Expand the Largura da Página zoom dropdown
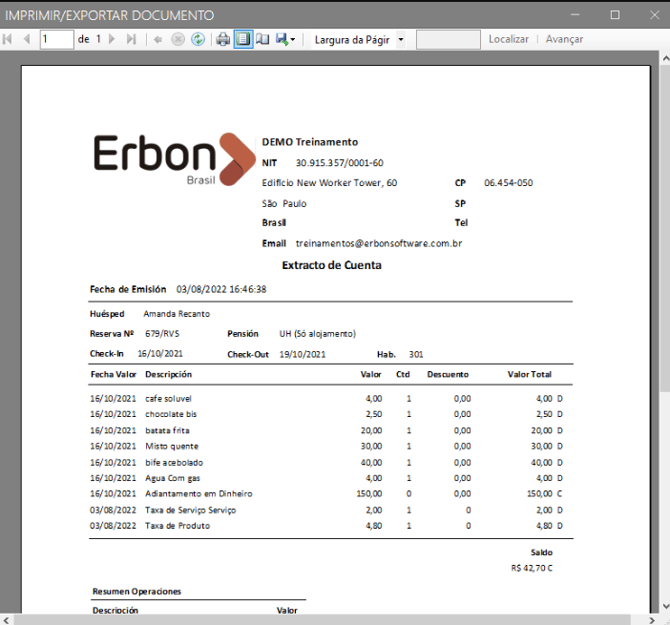 pyautogui.click(x=401, y=40)
